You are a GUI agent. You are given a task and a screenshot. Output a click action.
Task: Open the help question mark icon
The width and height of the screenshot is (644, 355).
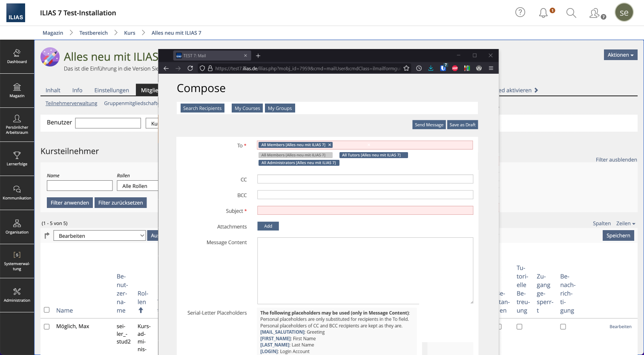[520, 12]
